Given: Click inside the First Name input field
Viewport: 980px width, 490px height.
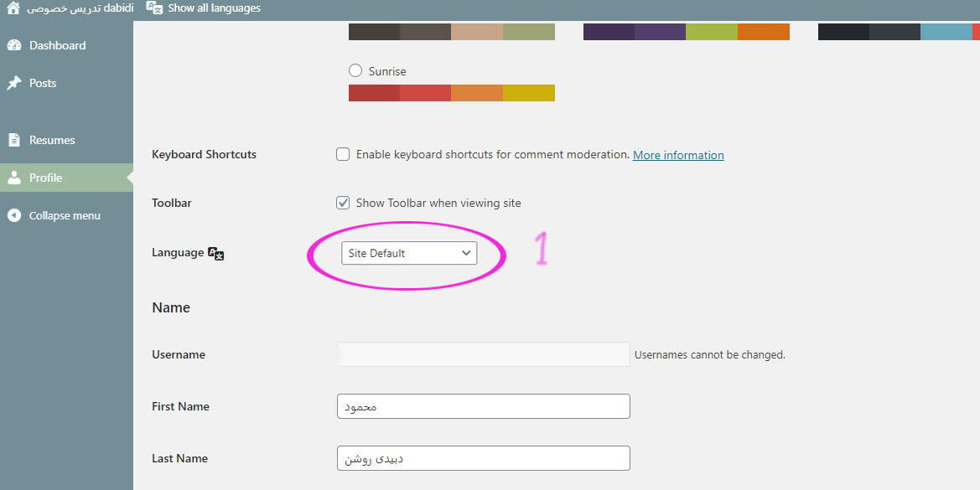Looking at the screenshot, I should coord(483,406).
